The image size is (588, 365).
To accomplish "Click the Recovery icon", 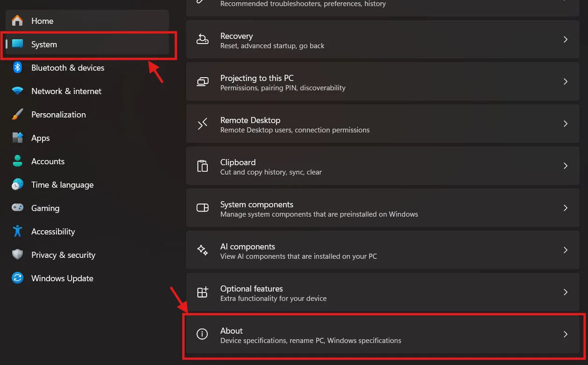I will point(202,39).
